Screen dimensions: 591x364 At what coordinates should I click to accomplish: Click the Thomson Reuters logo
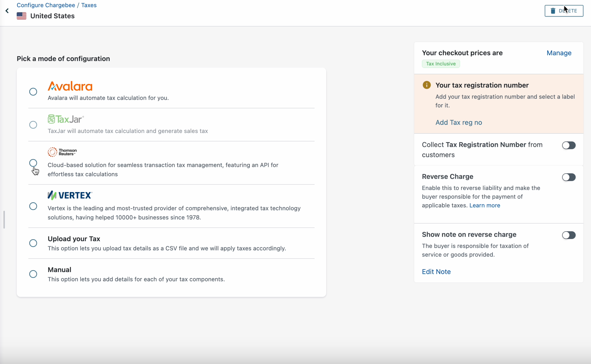(x=62, y=152)
